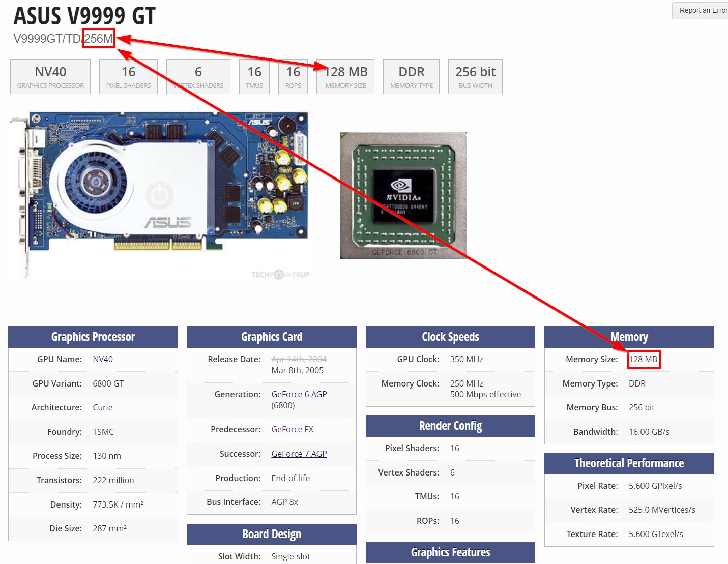Click the "Render Config" section header

click(450, 426)
